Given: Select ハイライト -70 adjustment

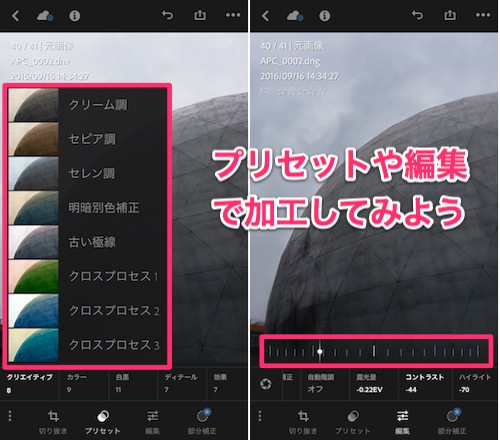Looking at the screenshot, I should point(475,383).
